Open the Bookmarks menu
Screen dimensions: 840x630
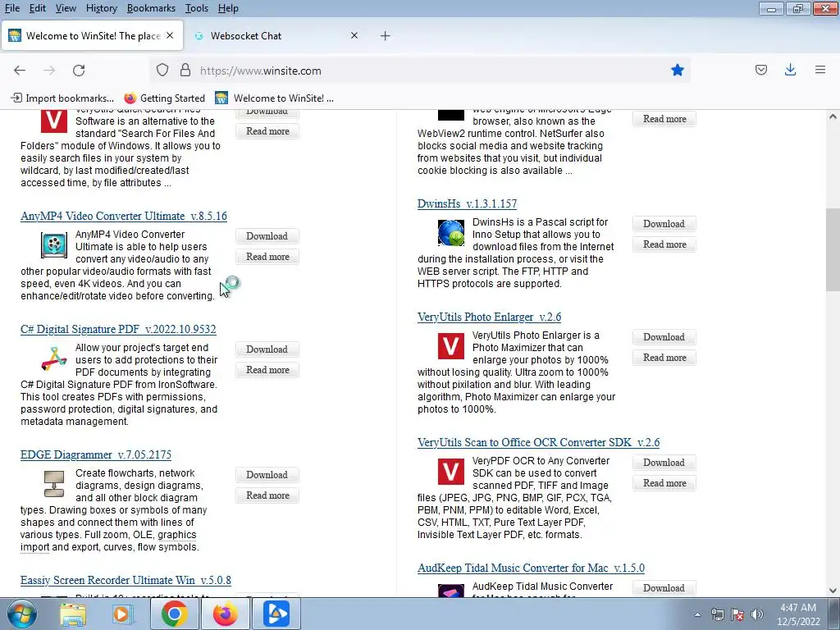[x=151, y=8]
